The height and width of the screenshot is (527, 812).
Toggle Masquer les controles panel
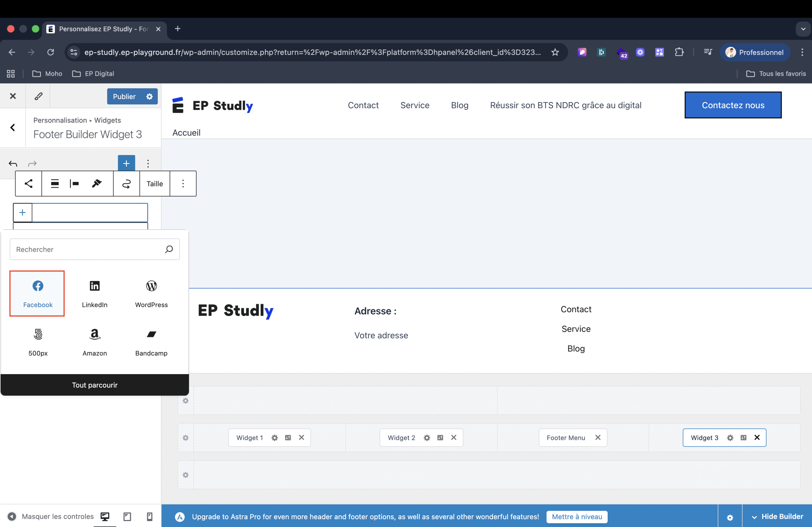click(51, 516)
